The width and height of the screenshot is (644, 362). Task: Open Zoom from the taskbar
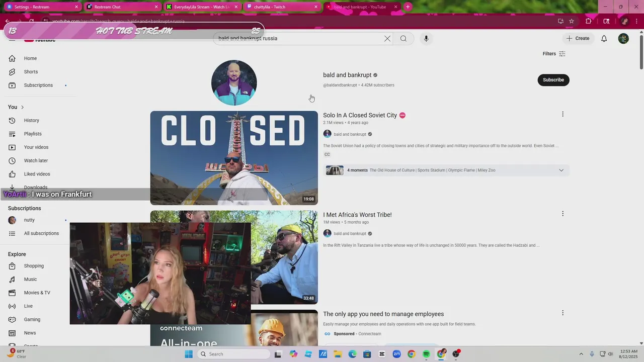pos(396,354)
